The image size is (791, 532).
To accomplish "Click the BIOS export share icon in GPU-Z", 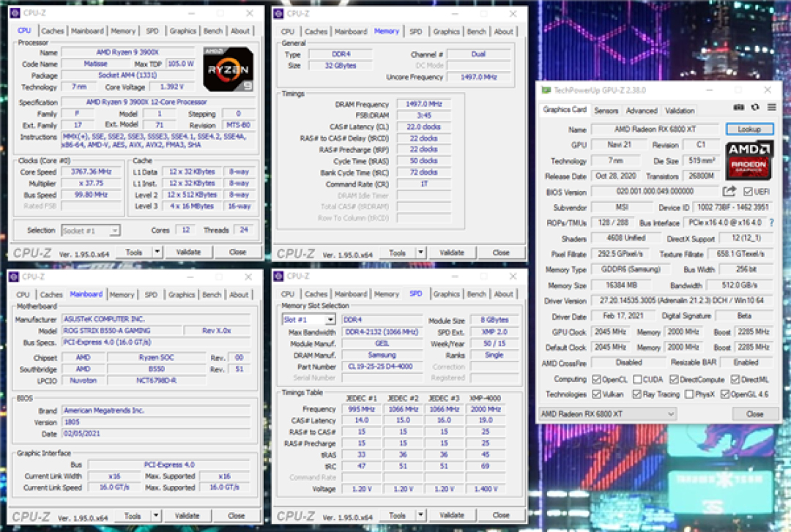I will coord(729,191).
